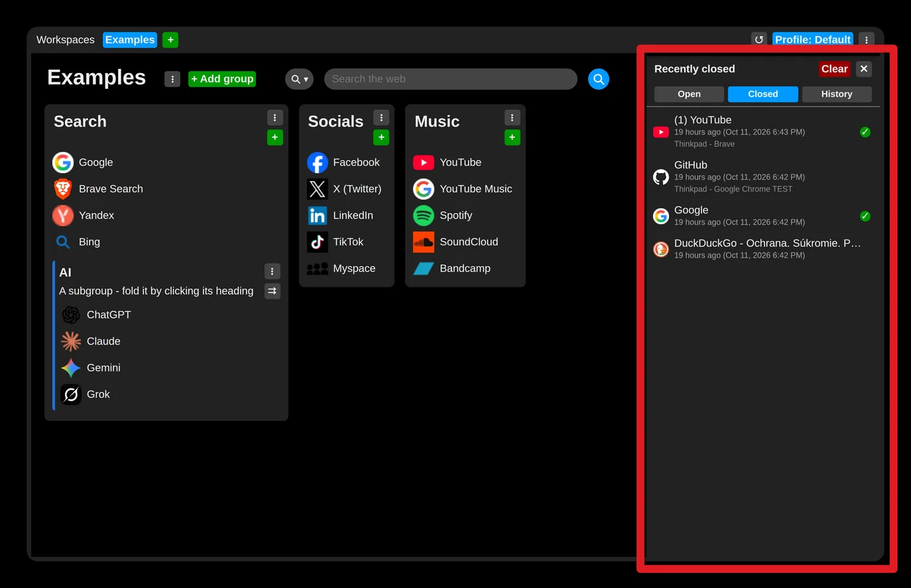
Task: Open the Search group three-dot menu
Action: coord(275,117)
